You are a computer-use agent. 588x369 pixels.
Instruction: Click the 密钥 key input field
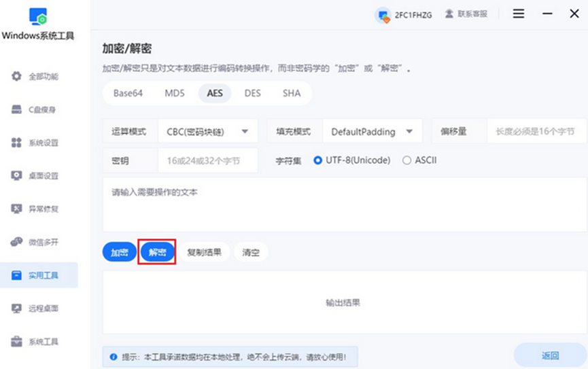(x=208, y=161)
